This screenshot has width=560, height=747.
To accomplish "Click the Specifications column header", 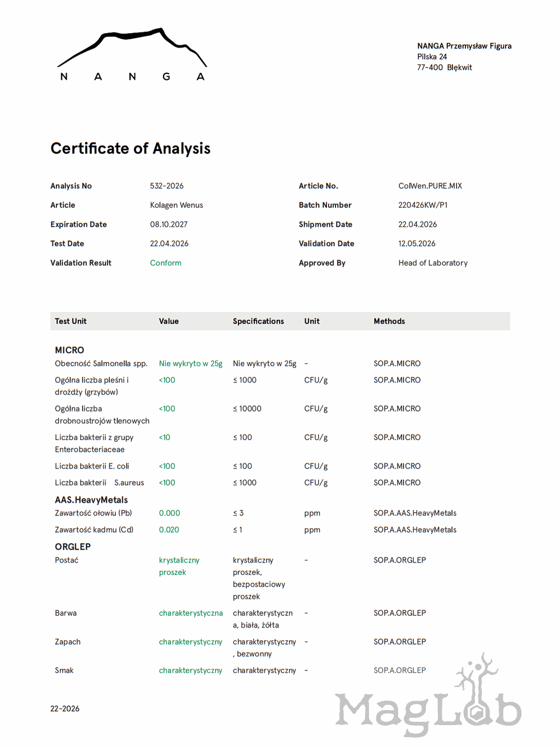I will click(x=258, y=321).
